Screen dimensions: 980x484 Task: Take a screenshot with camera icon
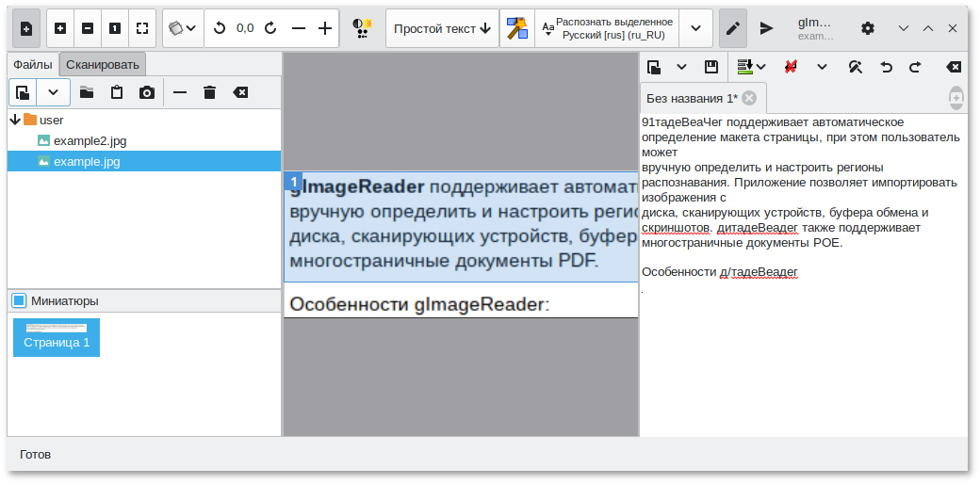point(146,92)
